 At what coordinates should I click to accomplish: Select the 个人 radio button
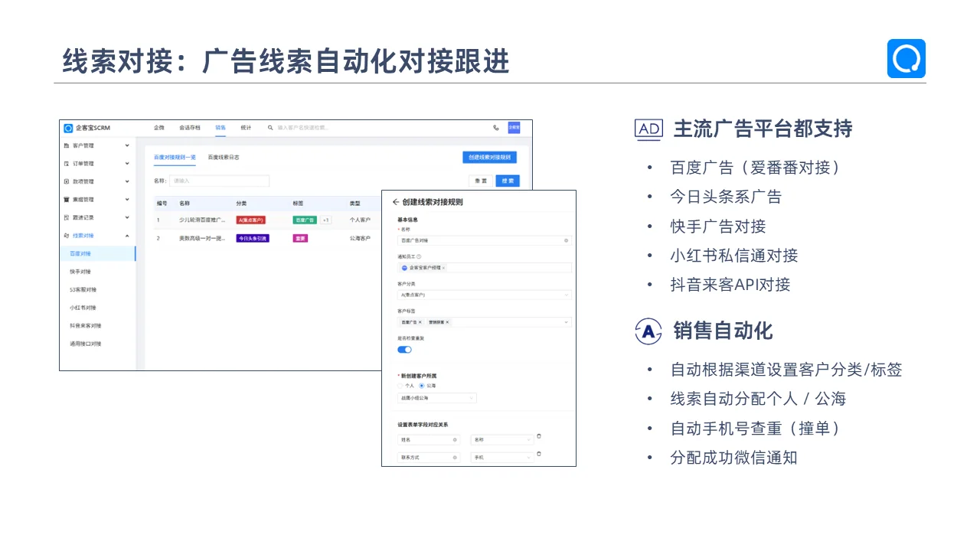[400, 386]
